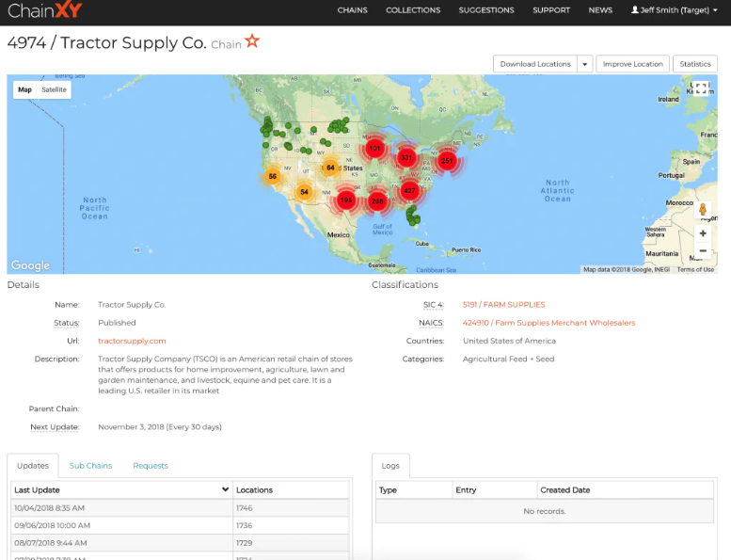Click the Improve Location button
This screenshot has width=731, height=560.
pos(632,64)
